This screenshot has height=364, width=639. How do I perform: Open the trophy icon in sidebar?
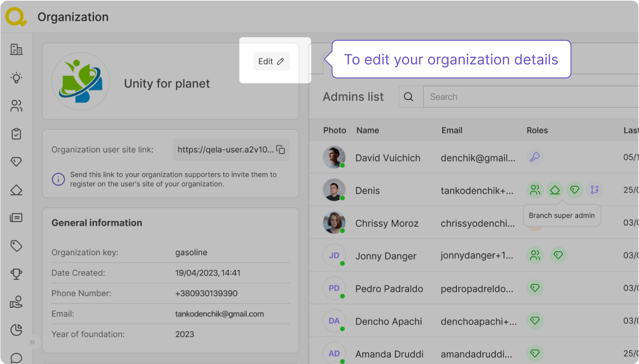coord(17,274)
